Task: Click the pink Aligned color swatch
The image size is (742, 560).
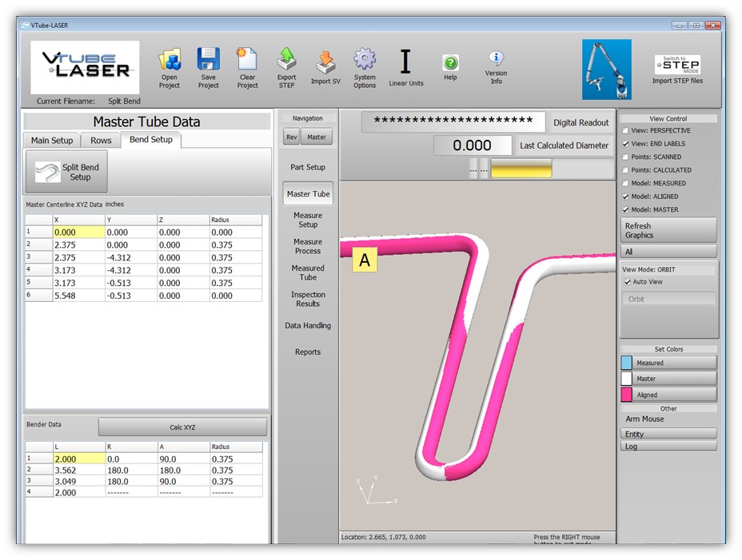Action: pos(626,395)
